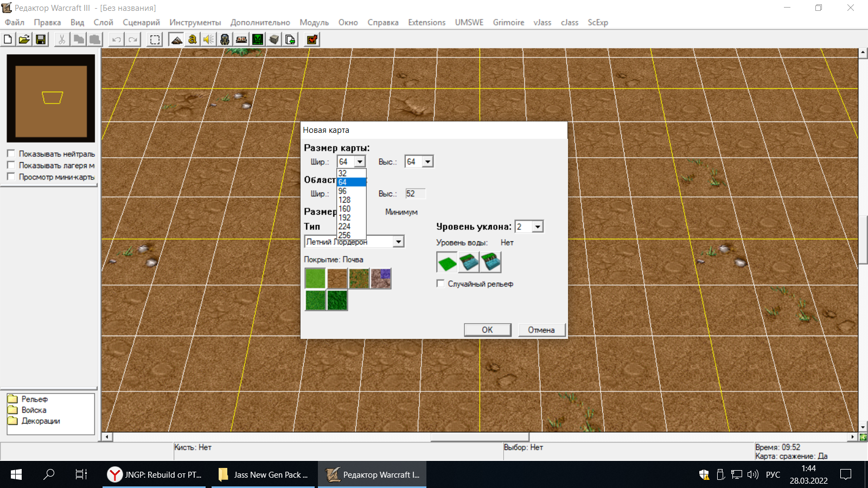Pick the grassy dirt tile swatch

click(x=359, y=279)
